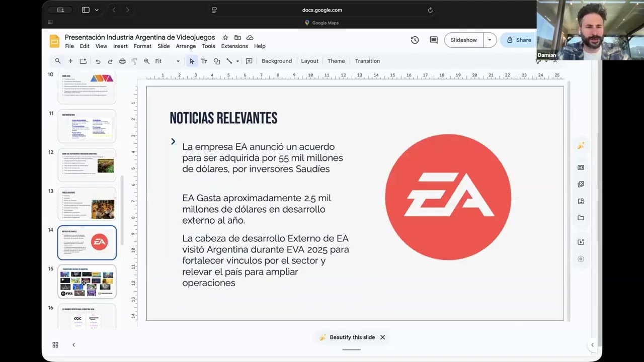Open the new slide with layout icon
The width and height of the screenshot is (644, 362).
pos(83,61)
